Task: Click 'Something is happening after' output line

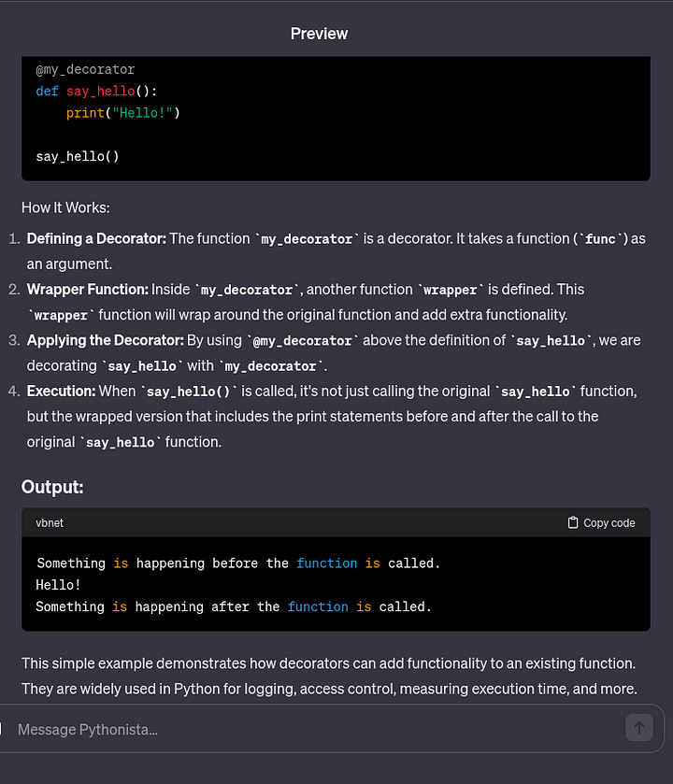Action: pos(234,607)
